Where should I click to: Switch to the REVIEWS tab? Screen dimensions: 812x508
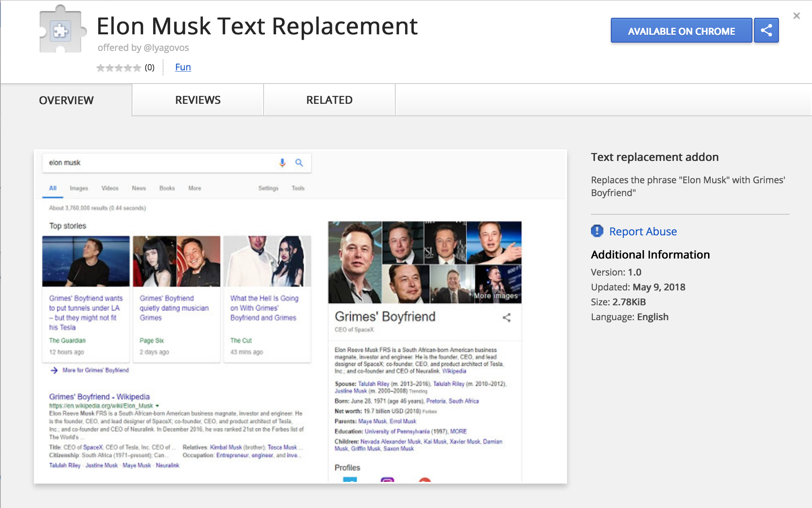click(197, 100)
